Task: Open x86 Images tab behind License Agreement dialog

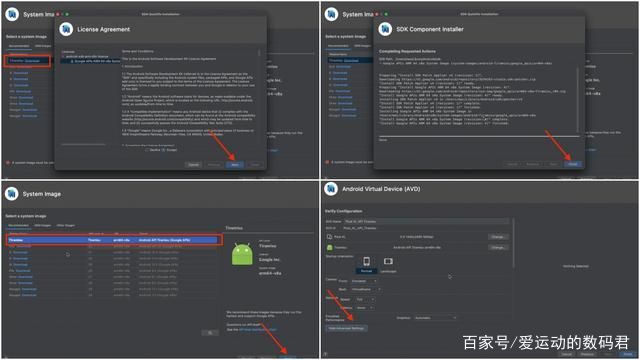Action: pyautogui.click(x=42, y=46)
